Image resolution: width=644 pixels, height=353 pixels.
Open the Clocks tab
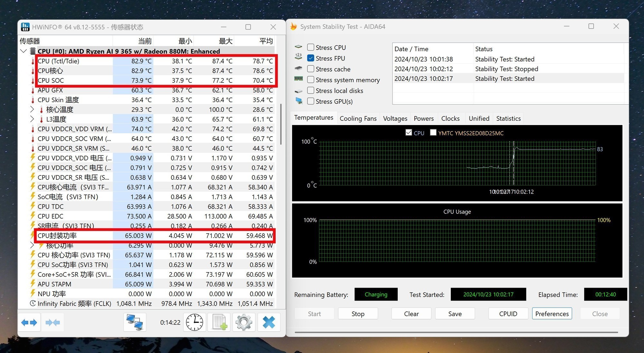(x=450, y=118)
